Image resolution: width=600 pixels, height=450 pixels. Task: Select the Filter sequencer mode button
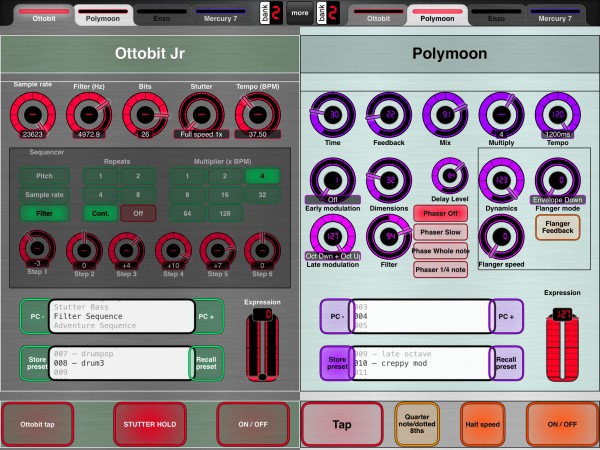(x=44, y=214)
